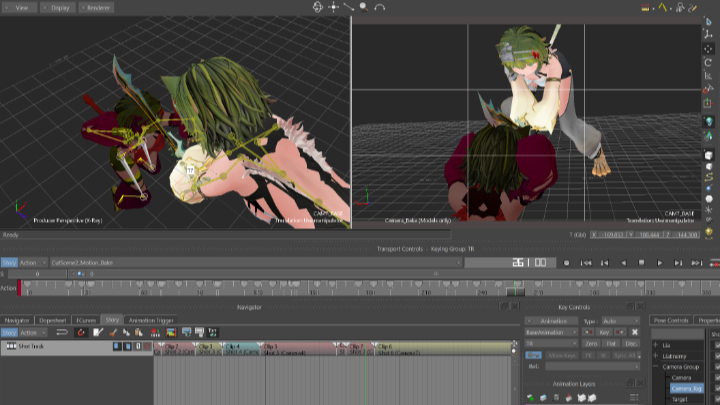Click the Animation Layers options menu icon
The height and width of the screenshot is (405, 720).
click(x=634, y=397)
